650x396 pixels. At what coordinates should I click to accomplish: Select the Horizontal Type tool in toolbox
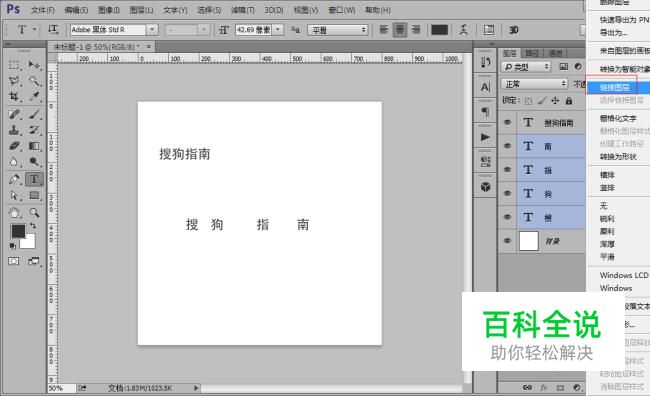tap(34, 179)
